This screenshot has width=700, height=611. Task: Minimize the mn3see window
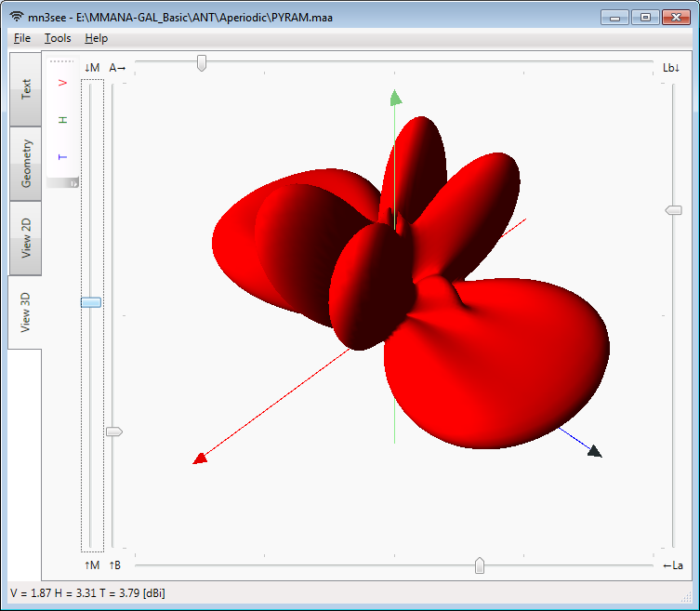(x=614, y=18)
